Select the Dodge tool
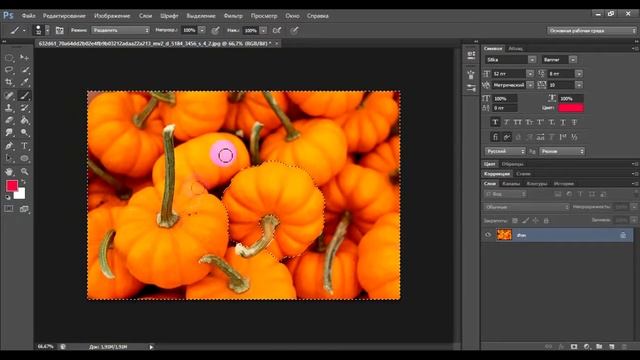Image resolution: width=640 pixels, height=360 pixels. click(x=24, y=133)
